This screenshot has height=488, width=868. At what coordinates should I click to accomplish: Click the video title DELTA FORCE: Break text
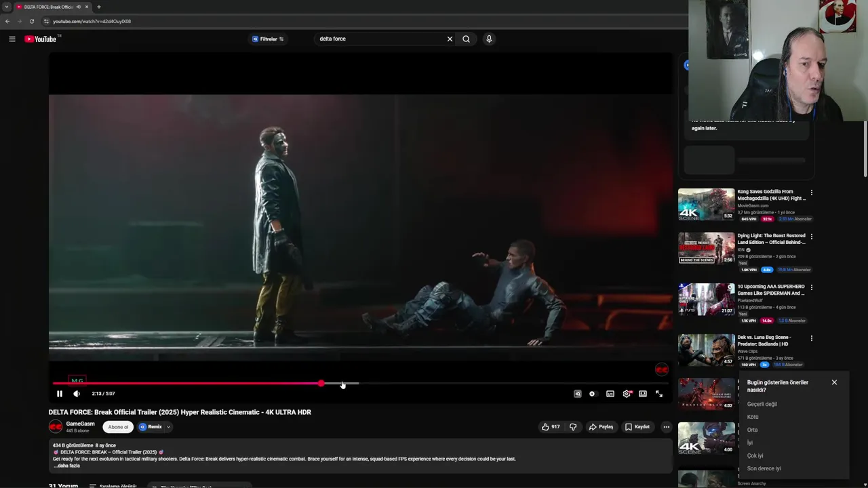click(180, 412)
